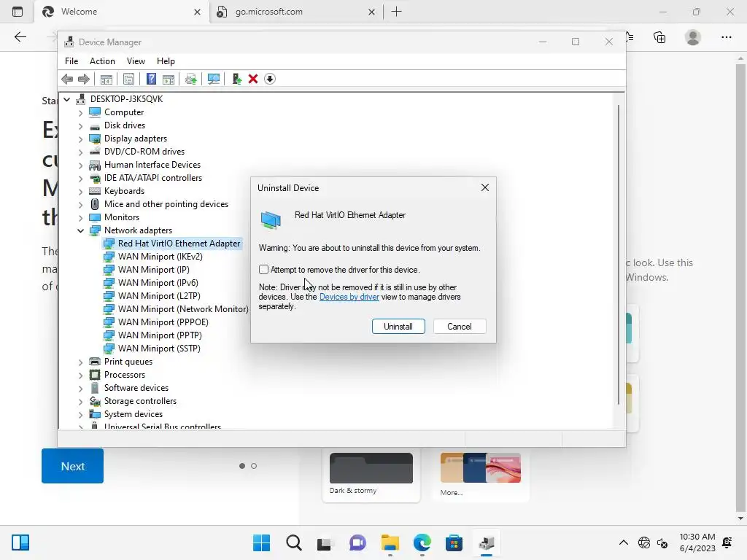Expand the Storage controllers category

[x=80, y=402]
